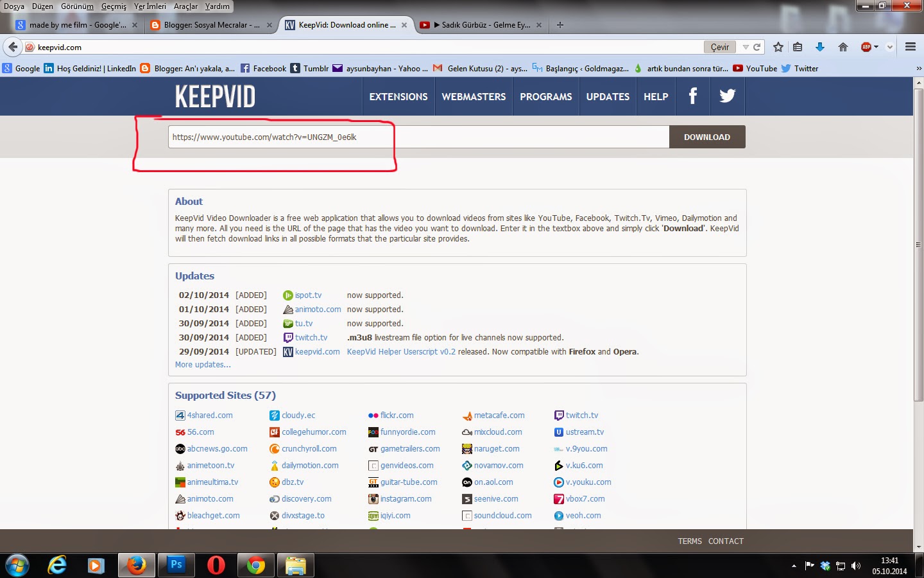Image resolution: width=924 pixels, height=578 pixels.
Task: Open the PROGRAMS nav item
Action: [x=546, y=96]
